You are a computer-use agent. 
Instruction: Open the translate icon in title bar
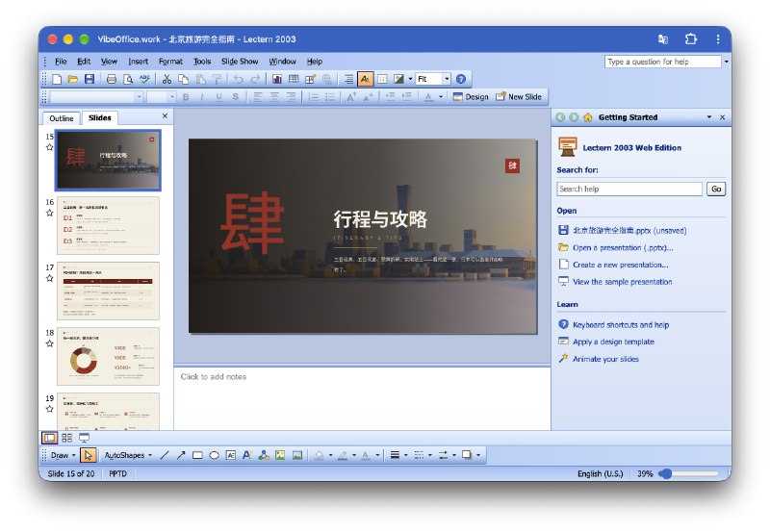pyautogui.click(x=663, y=39)
